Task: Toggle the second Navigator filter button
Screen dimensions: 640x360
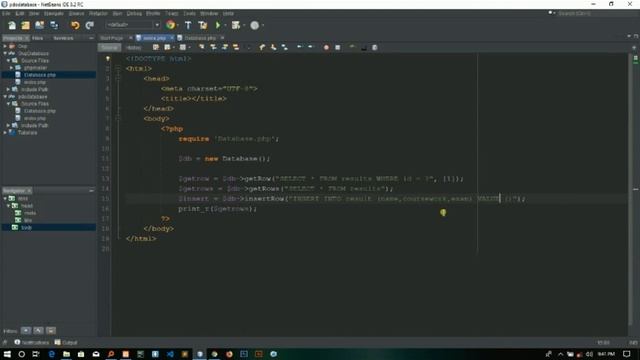Action: pos(38,331)
